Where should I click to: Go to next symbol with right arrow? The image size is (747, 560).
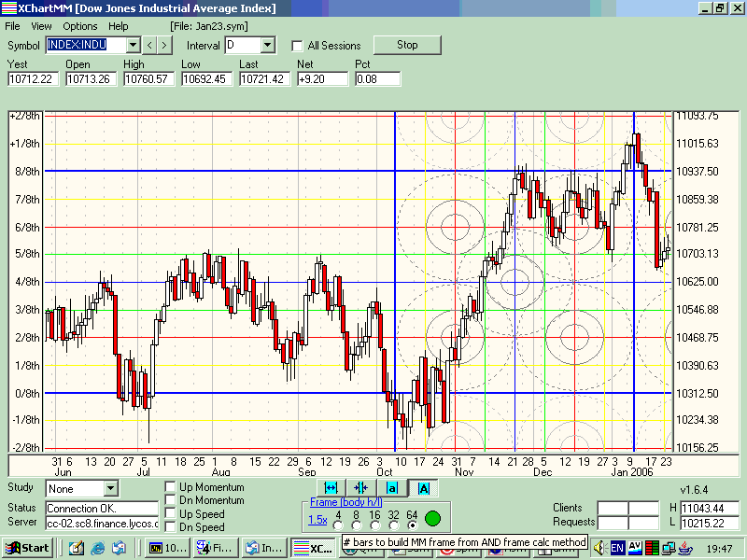[165, 45]
